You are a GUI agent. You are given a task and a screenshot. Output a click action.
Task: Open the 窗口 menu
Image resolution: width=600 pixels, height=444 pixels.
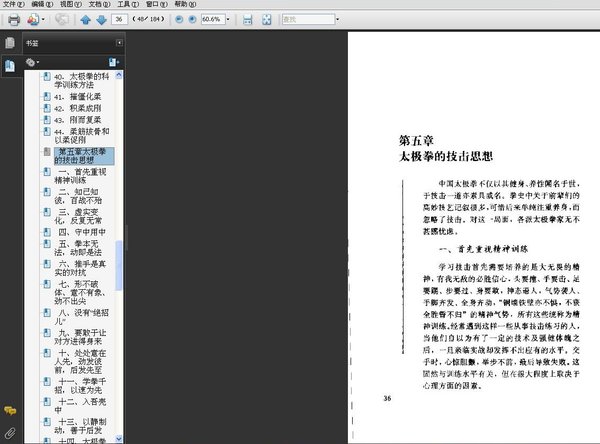(x=157, y=4)
